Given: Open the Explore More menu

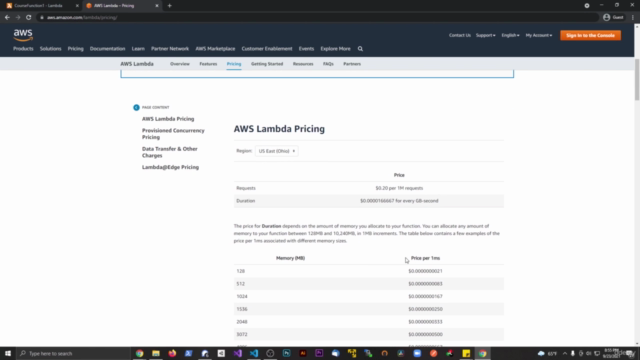Looking at the screenshot, I should point(335,49).
